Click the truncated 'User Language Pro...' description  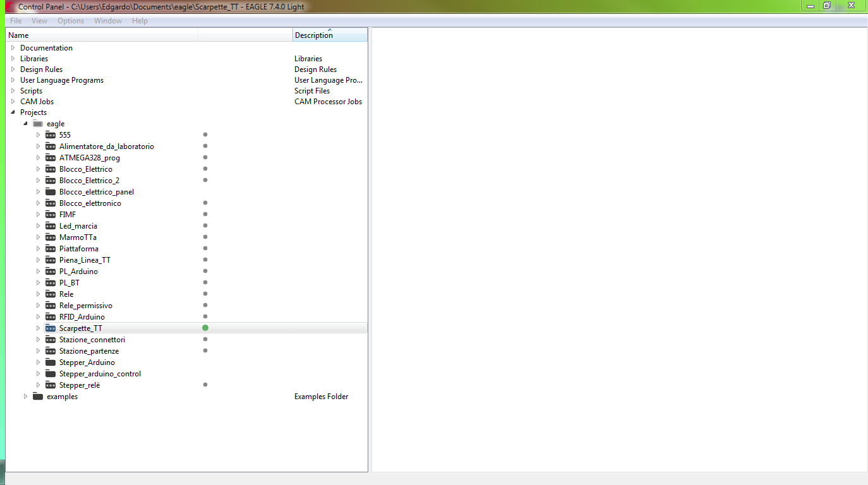(329, 80)
